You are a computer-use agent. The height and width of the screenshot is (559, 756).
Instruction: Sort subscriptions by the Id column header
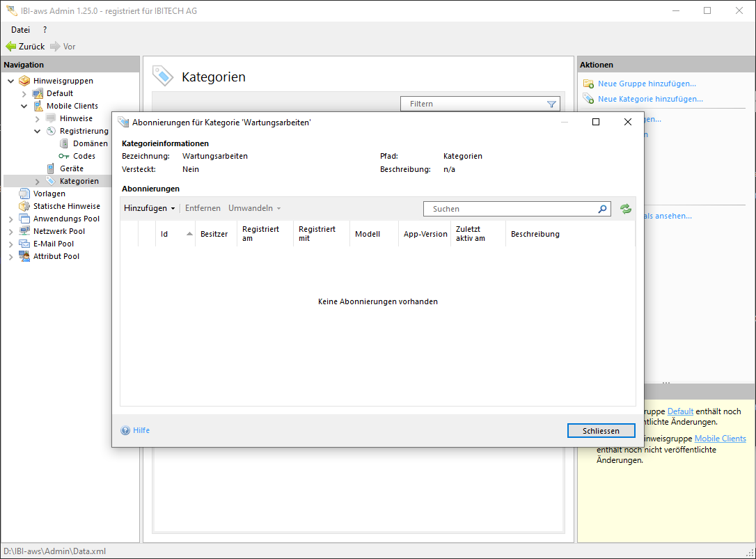click(x=165, y=234)
